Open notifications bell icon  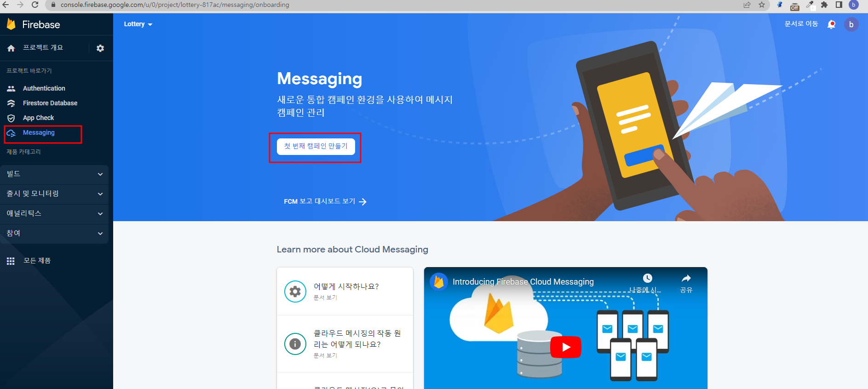pos(831,24)
